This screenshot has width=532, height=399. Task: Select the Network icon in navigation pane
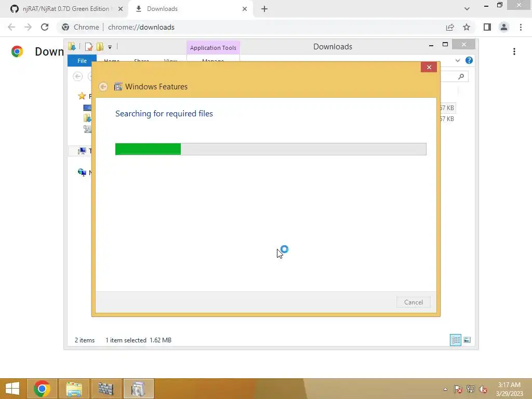pos(82,172)
